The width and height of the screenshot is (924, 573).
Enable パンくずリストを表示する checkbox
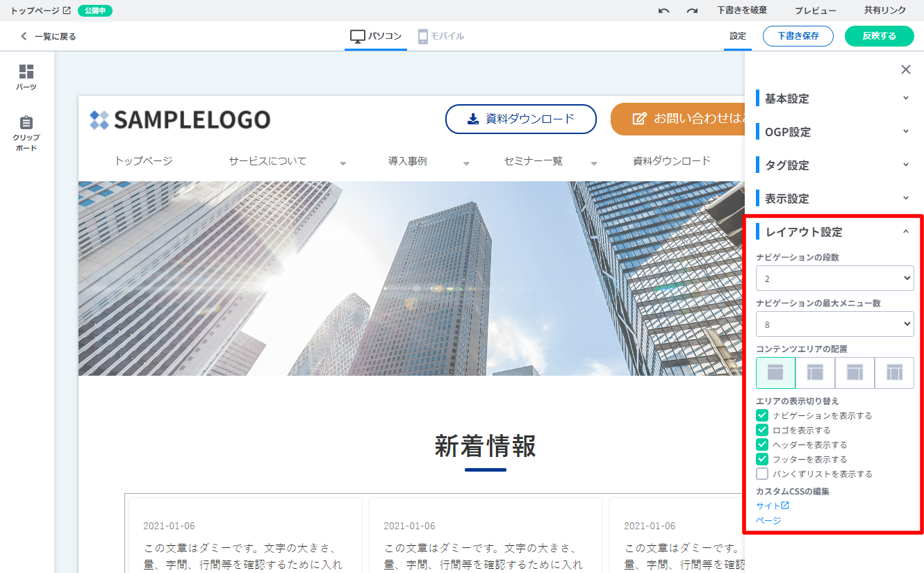pos(762,474)
